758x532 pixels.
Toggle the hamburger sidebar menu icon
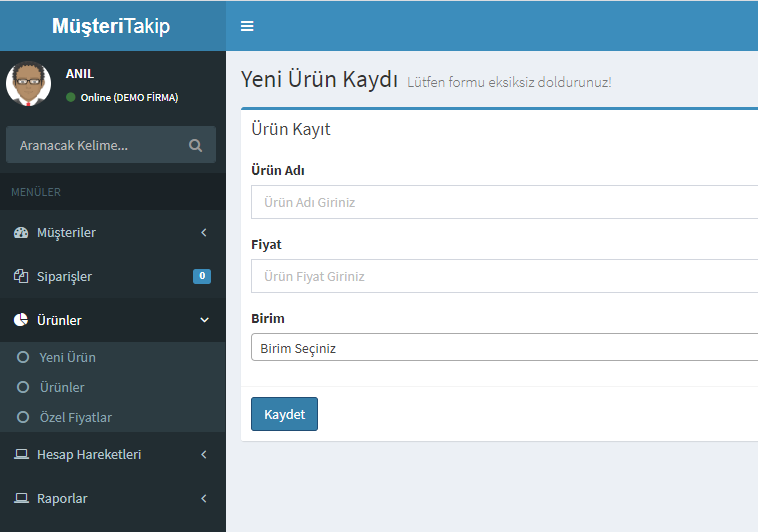(247, 26)
